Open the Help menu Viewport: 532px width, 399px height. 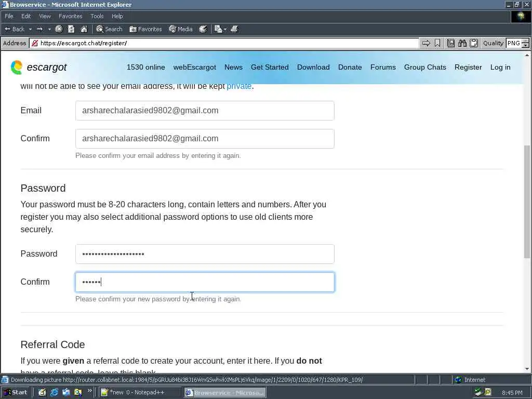(117, 16)
